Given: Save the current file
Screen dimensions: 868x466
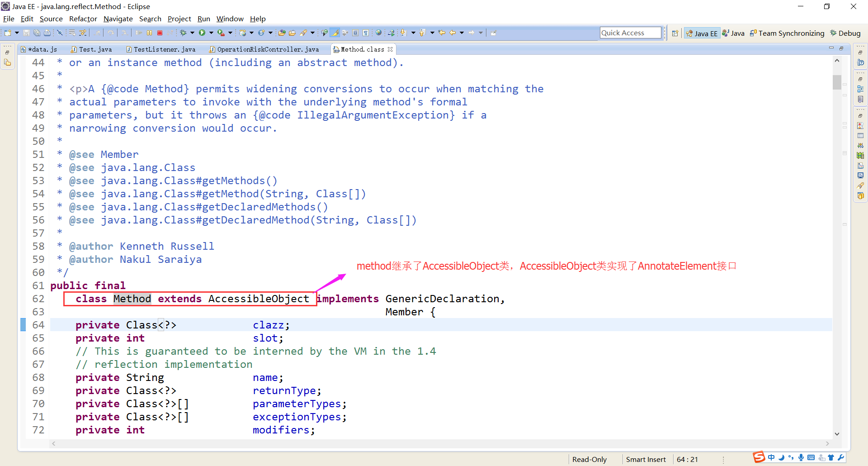Looking at the screenshot, I should (x=26, y=33).
